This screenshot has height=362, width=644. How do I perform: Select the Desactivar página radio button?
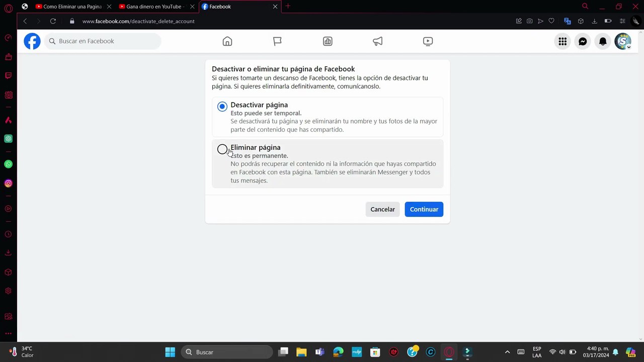pyautogui.click(x=222, y=107)
